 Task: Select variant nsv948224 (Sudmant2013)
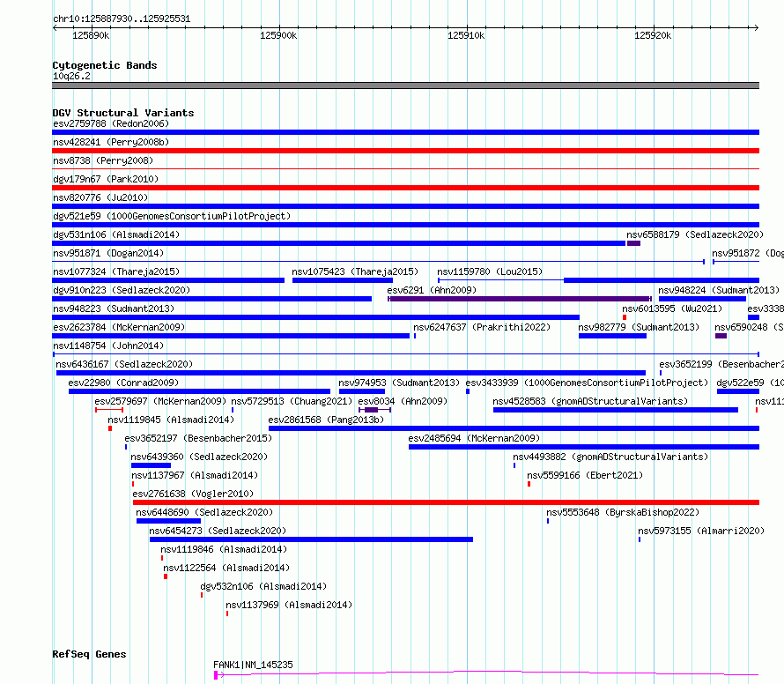(x=719, y=290)
